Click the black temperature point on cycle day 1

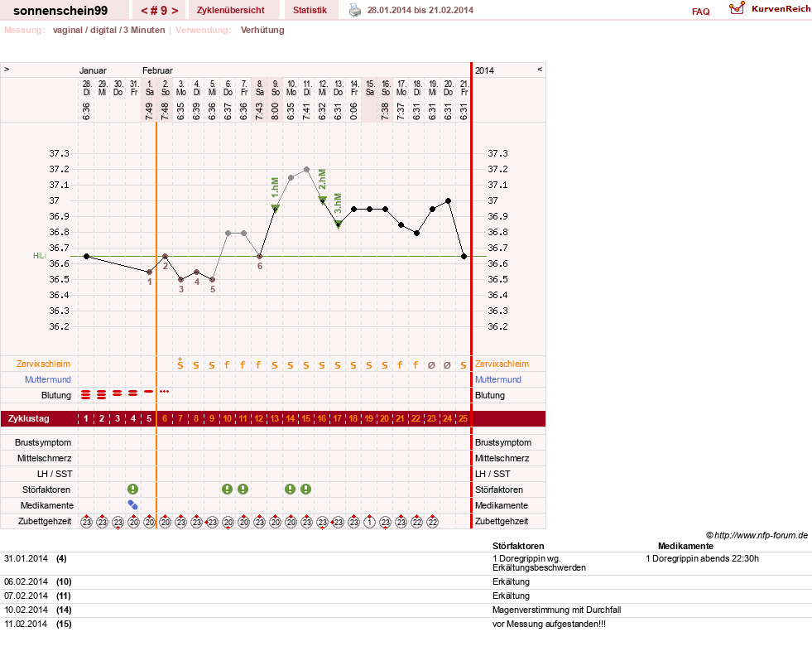[x=86, y=257]
